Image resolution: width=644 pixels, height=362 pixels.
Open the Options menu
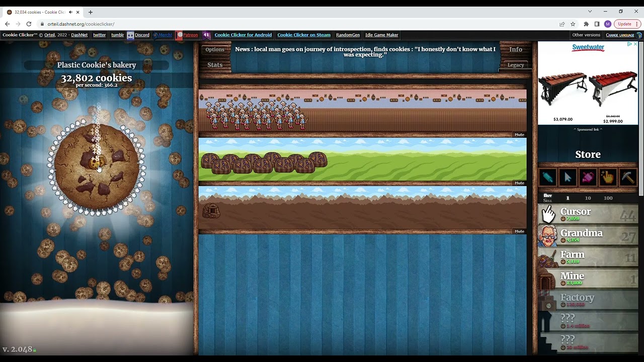(x=215, y=49)
